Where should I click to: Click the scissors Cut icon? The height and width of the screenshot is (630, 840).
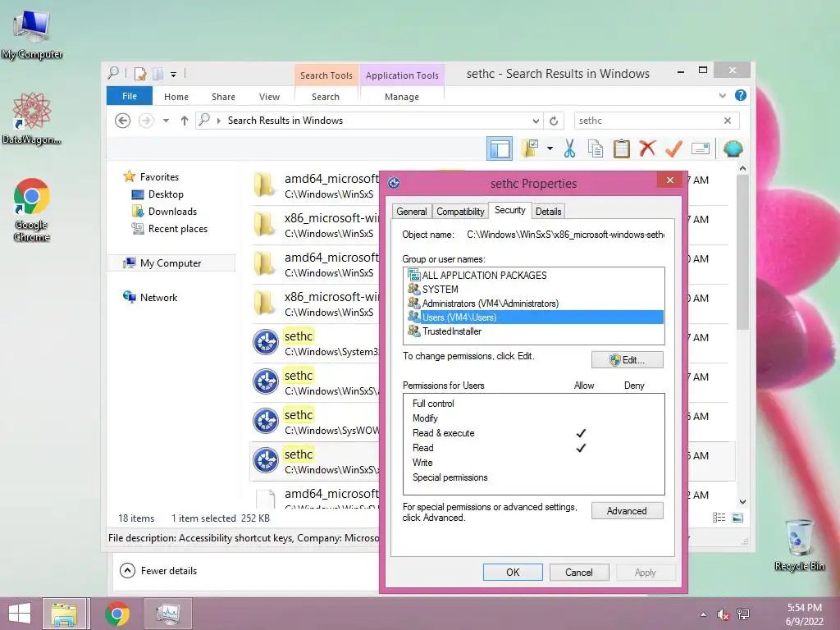click(569, 148)
